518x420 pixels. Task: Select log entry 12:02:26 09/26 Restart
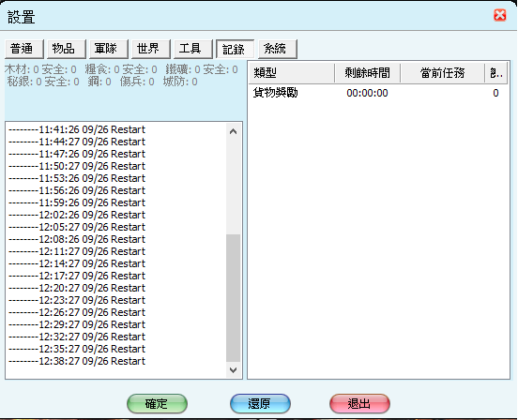(x=77, y=215)
